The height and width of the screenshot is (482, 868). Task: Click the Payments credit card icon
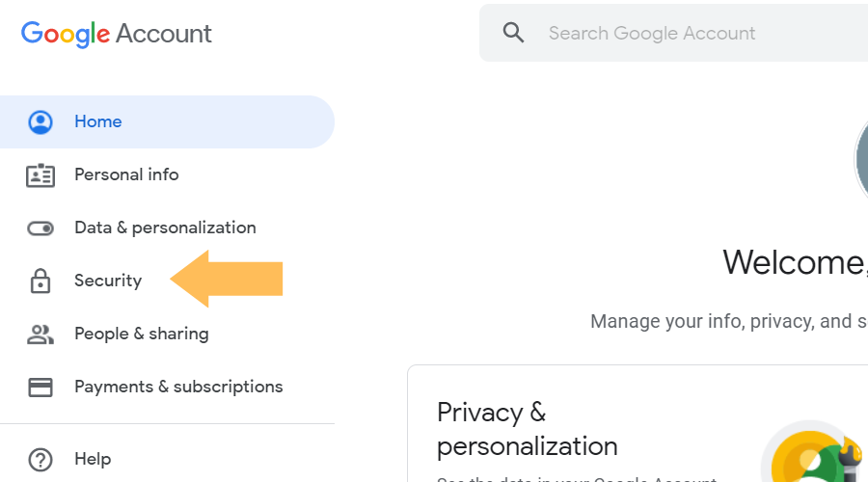pos(41,388)
